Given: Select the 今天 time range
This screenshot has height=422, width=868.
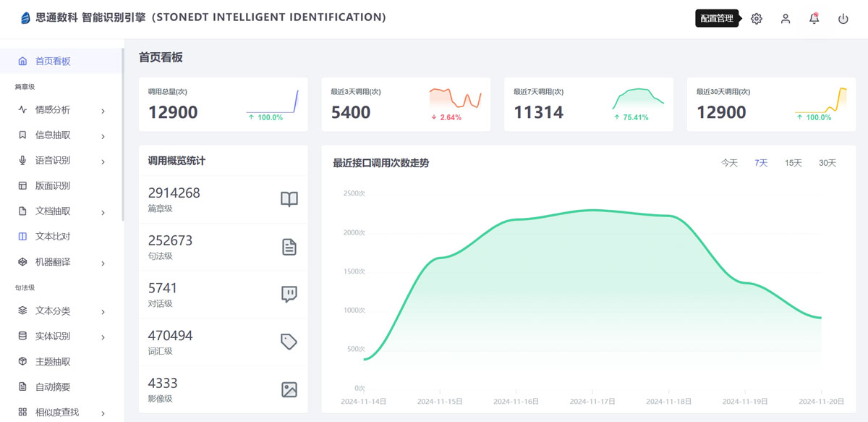Looking at the screenshot, I should pos(729,163).
